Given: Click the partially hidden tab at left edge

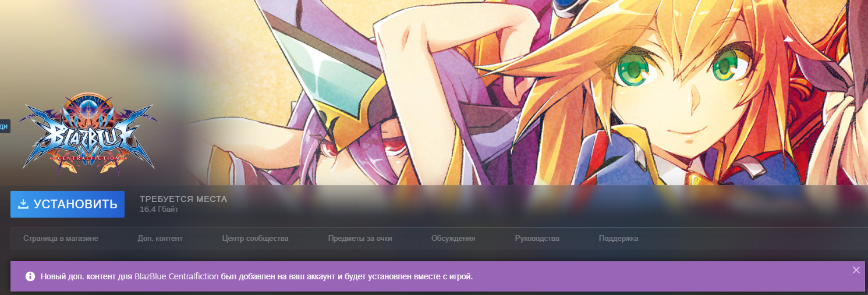Looking at the screenshot, I should coord(4,126).
